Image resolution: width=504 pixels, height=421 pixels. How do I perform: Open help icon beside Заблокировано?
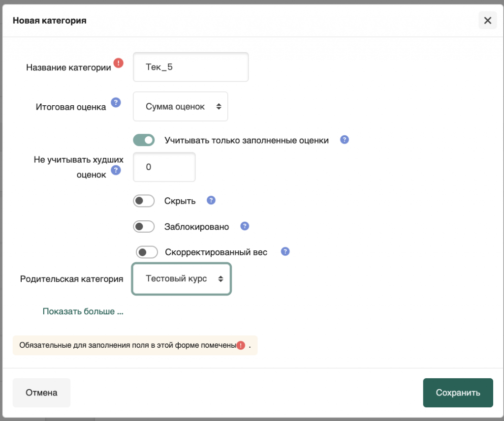pos(245,226)
